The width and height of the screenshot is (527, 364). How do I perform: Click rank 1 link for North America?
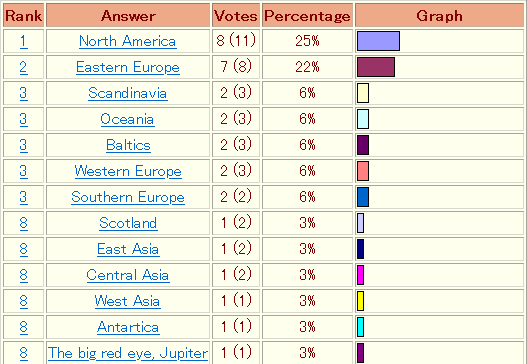[24, 41]
